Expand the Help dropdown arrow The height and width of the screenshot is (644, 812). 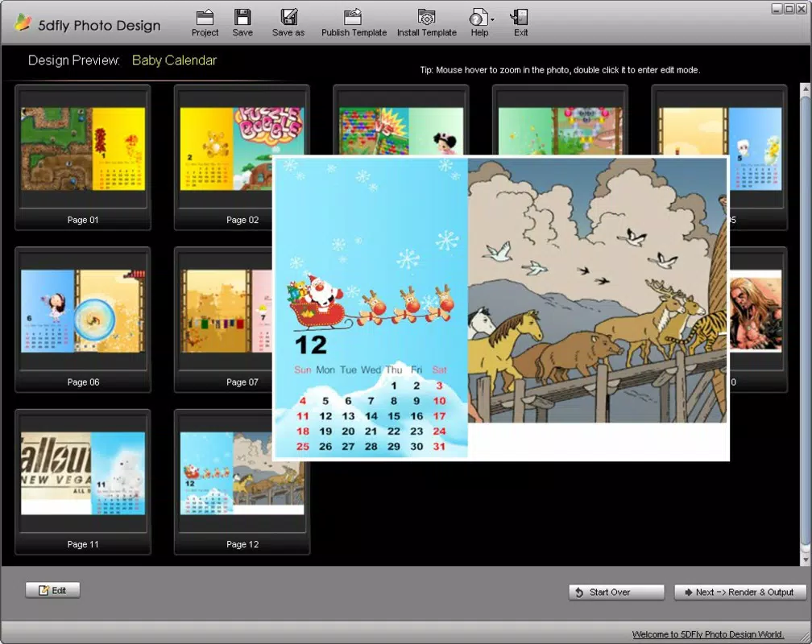492,19
